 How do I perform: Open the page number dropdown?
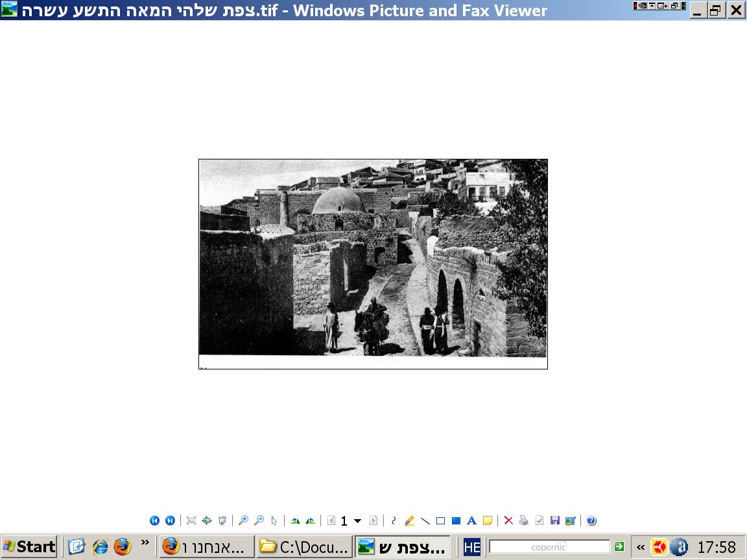pos(357,521)
